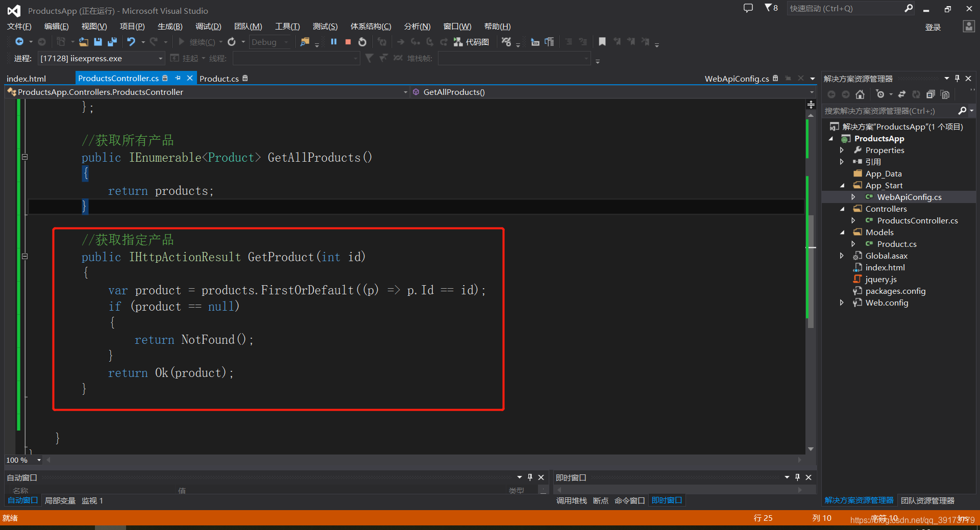Click the red Stop Debugging button

(348, 42)
